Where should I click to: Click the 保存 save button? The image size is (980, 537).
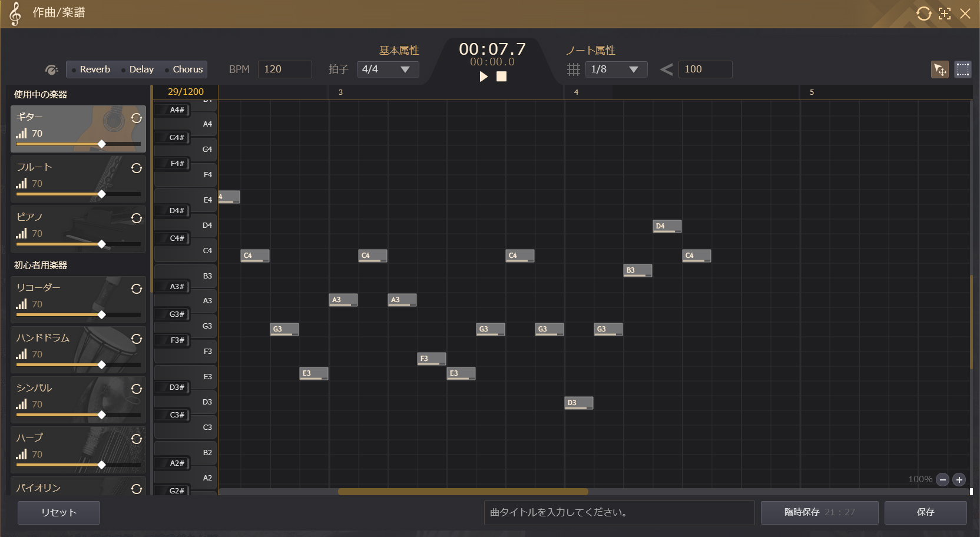(925, 512)
